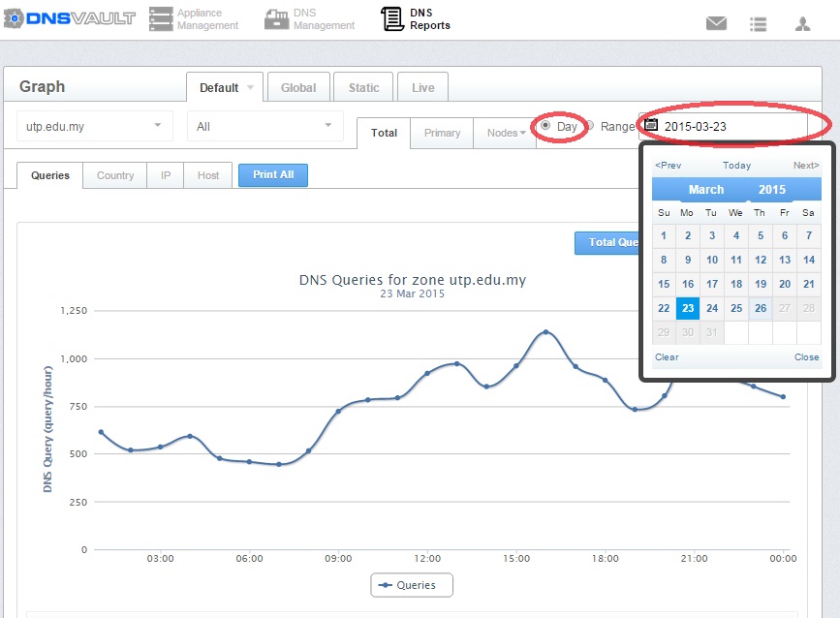Select the Day radio button
840x618 pixels.
point(545,126)
